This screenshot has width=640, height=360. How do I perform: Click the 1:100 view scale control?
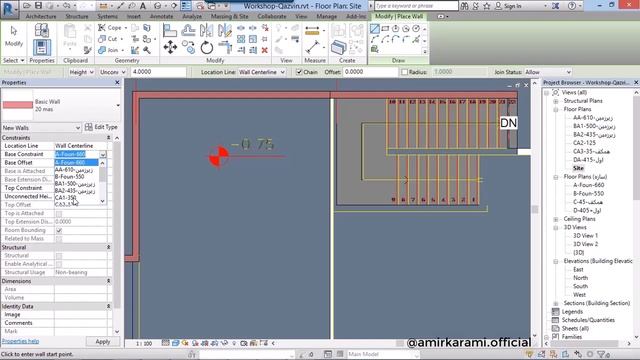pos(144,344)
